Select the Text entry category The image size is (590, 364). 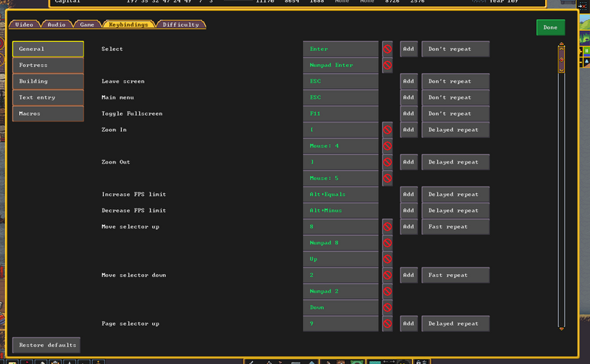coord(48,97)
